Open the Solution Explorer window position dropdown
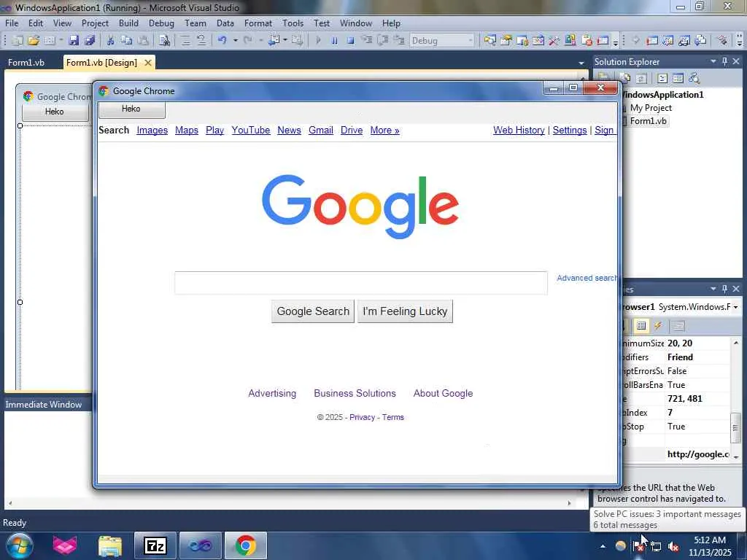Screen dimensions: 747x560 point(713,61)
